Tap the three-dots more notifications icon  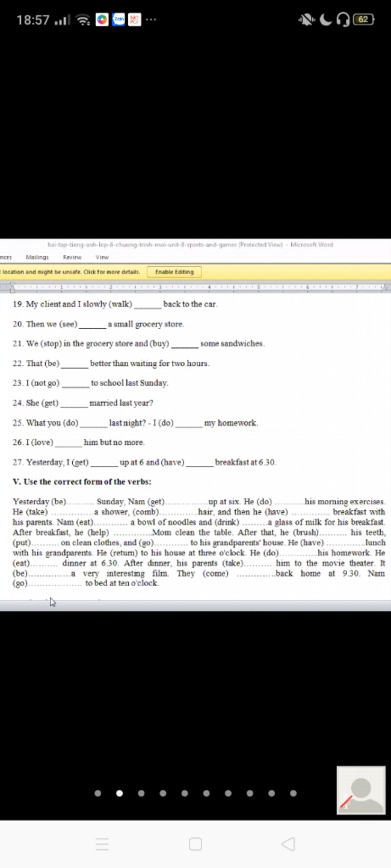(x=151, y=19)
